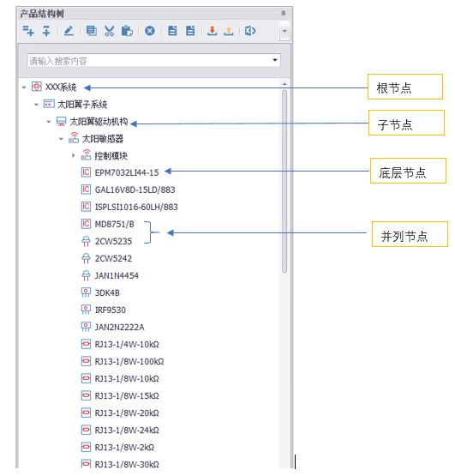This screenshot has height=476, width=455.
Task: Click the tree vertical scrollbar thumb
Action: pyautogui.click(x=284, y=182)
